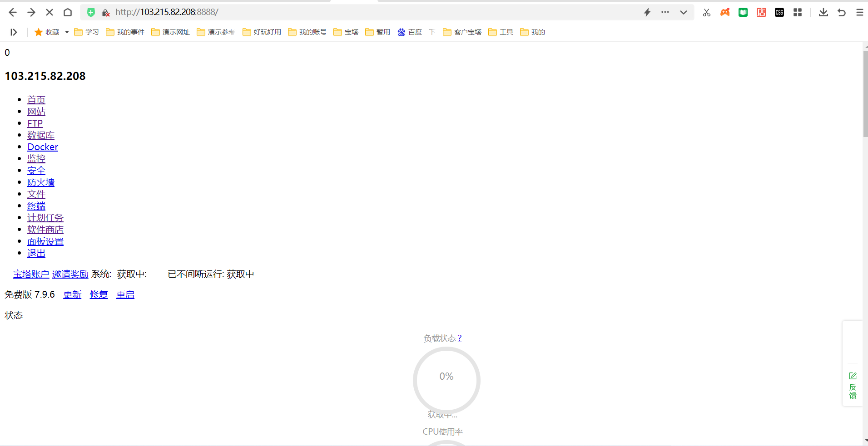The width and height of the screenshot is (868, 446).
Task: Click the scissors clipping extension icon
Action: click(707, 12)
